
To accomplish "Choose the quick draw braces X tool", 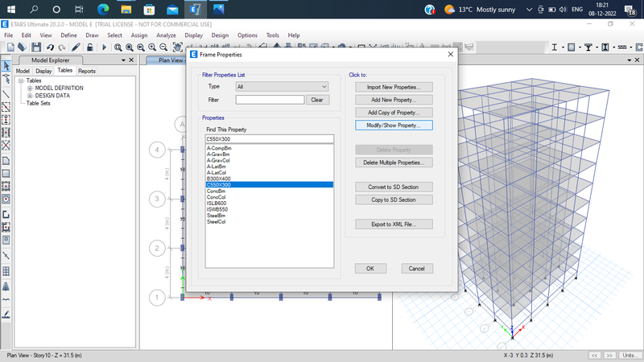I will coord(6,145).
